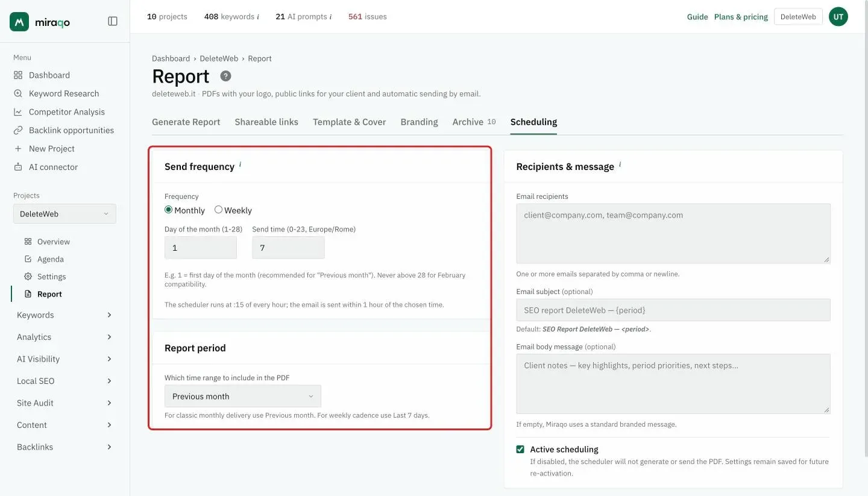
Task: Click the Miraqo logo icon
Action: [19, 22]
